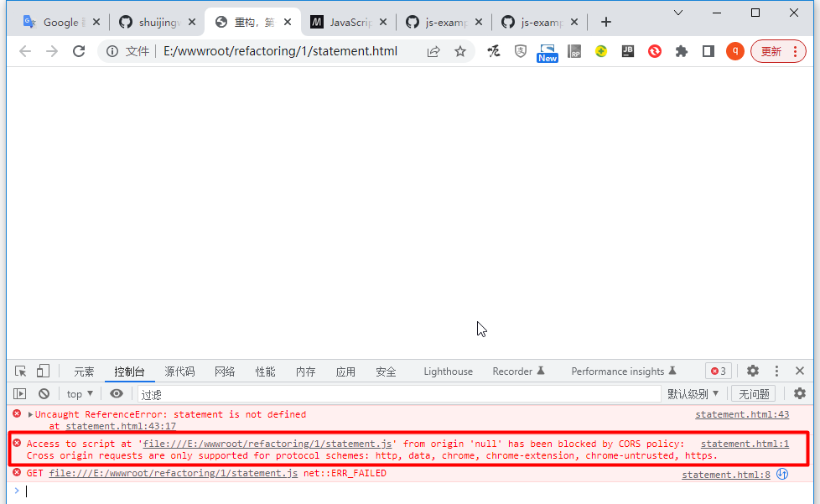This screenshot has width=820, height=504.
Task: Open the statement.html:43:17 stack trace link
Action: click(121, 426)
